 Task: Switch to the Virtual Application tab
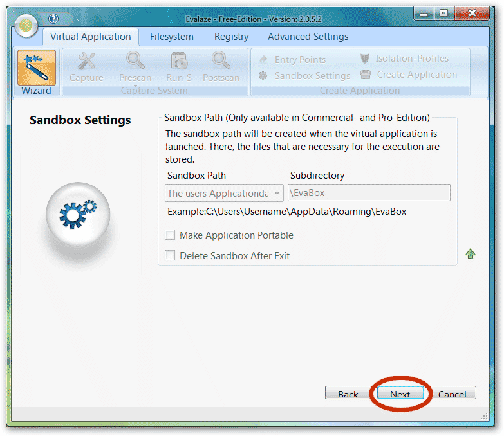(x=91, y=37)
